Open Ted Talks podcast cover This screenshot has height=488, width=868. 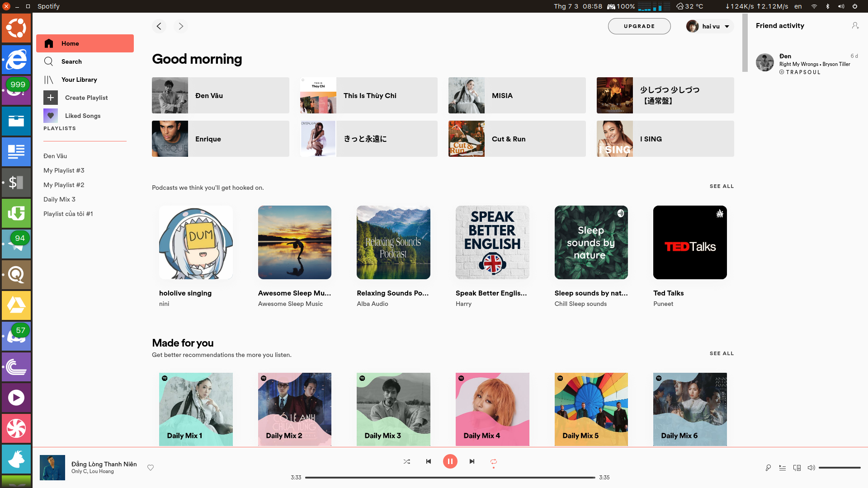pos(690,242)
